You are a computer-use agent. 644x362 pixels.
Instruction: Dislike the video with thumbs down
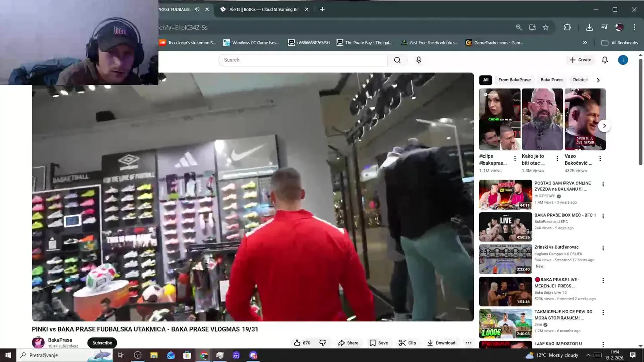[323, 343]
